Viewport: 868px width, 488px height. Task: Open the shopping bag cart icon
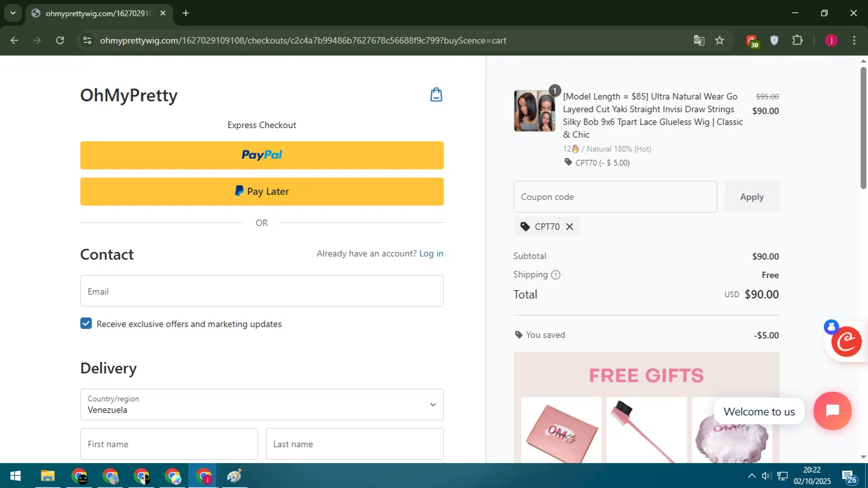[x=436, y=94]
